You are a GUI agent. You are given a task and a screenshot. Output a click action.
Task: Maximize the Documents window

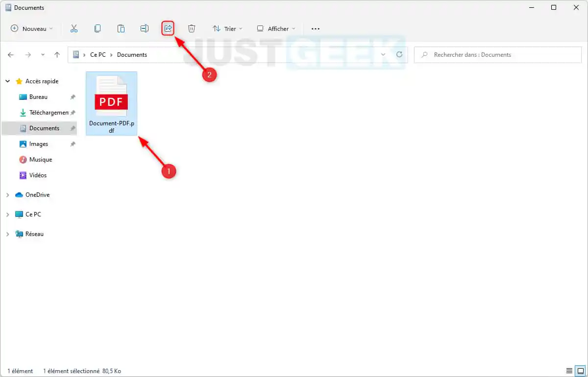pyautogui.click(x=553, y=7)
